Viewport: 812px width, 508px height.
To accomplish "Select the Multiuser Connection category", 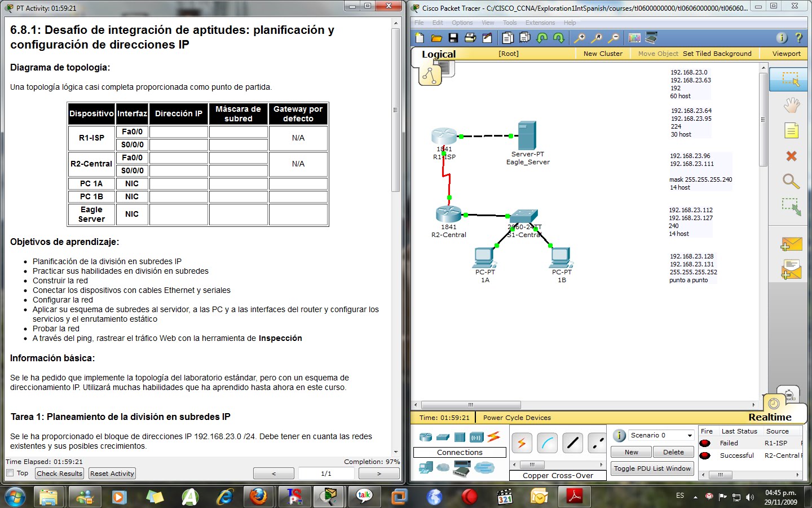I will point(484,467).
